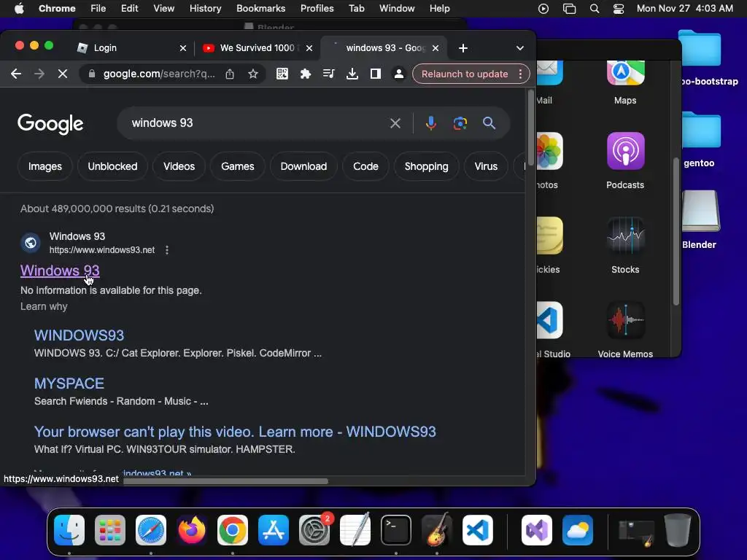
Task: Click the Chrome forward arrow
Action: click(39, 74)
